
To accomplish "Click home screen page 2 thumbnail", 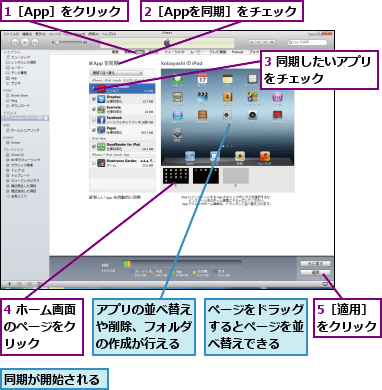I will [x=206, y=176].
